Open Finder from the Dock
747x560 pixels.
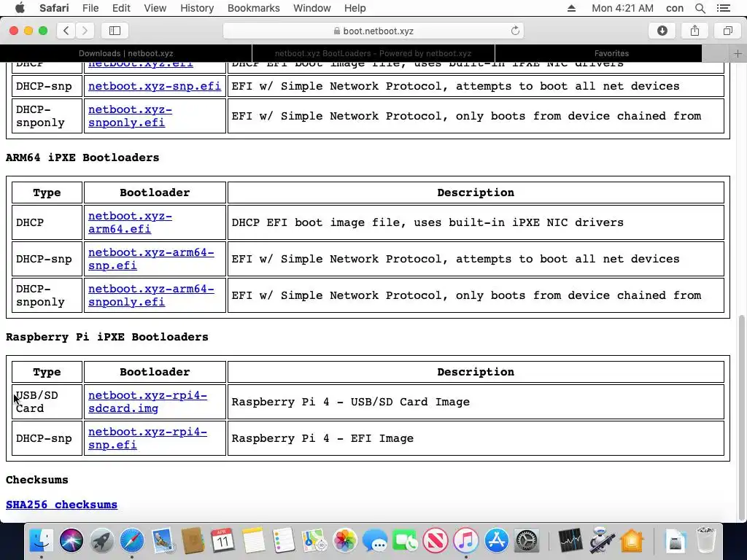coord(42,540)
